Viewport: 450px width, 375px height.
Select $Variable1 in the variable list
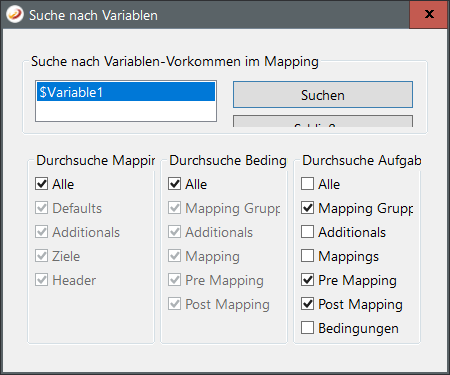pos(126,92)
